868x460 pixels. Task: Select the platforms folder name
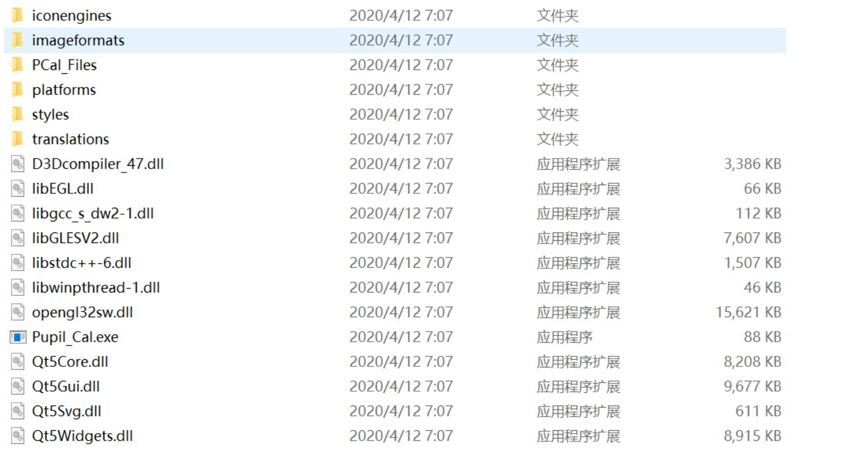click(64, 90)
